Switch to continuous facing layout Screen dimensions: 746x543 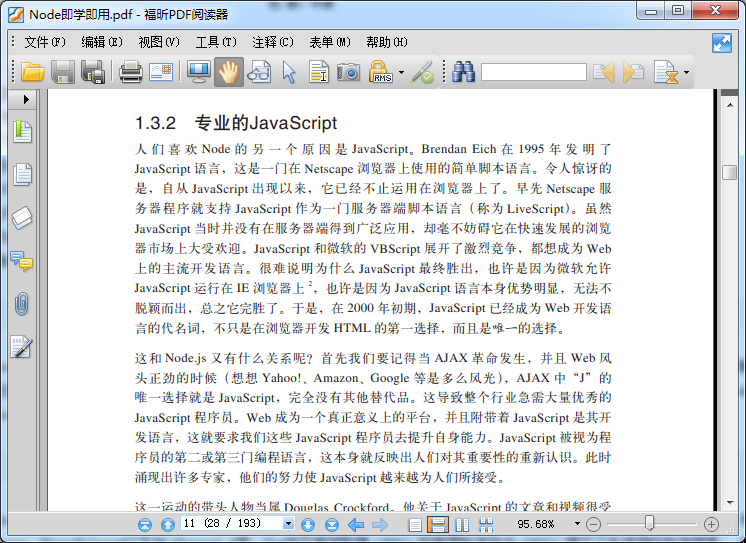pos(486,525)
